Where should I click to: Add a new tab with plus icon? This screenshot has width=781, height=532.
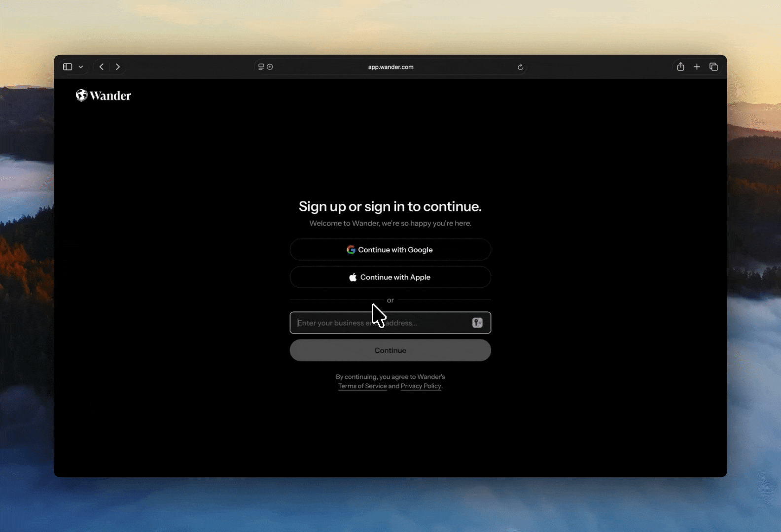click(x=697, y=67)
